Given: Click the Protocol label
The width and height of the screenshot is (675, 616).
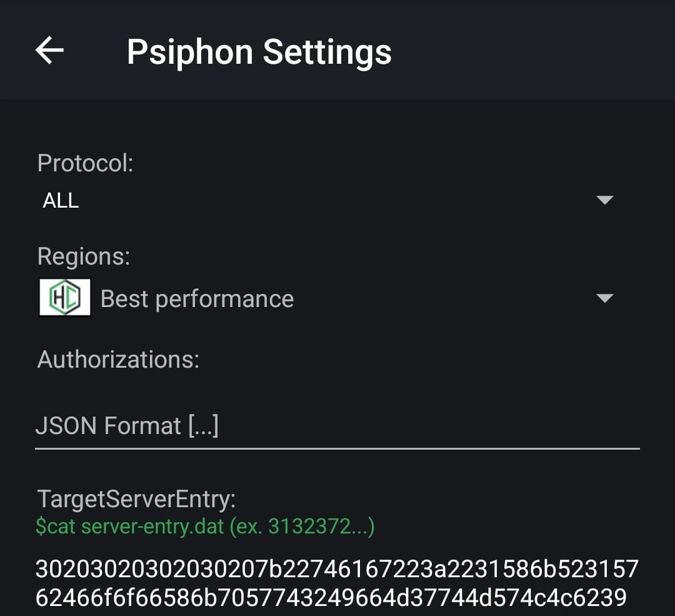Looking at the screenshot, I should click(86, 163).
